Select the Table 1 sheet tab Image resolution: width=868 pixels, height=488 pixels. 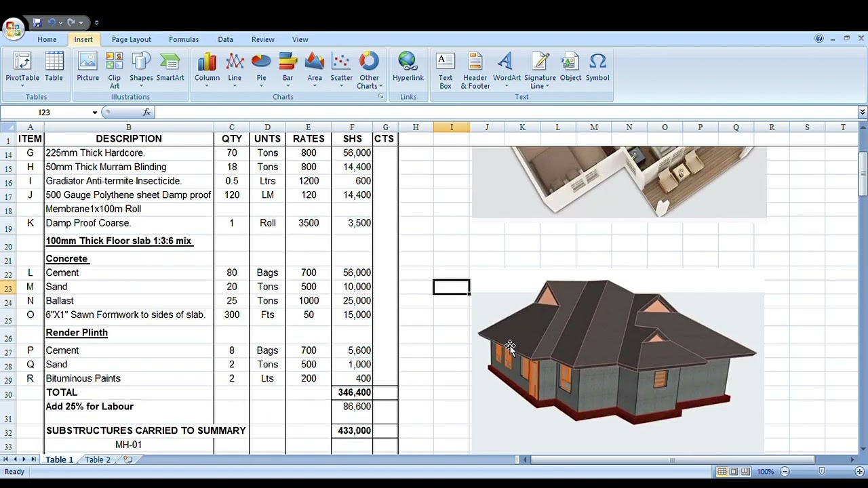pyautogui.click(x=59, y=460)
